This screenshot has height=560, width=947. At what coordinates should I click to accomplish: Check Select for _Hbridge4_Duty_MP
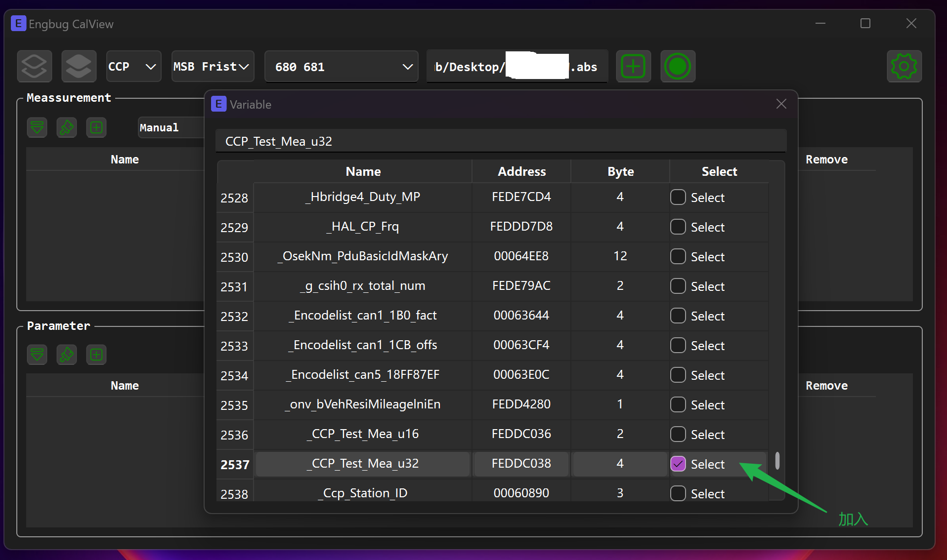point(678,197)
